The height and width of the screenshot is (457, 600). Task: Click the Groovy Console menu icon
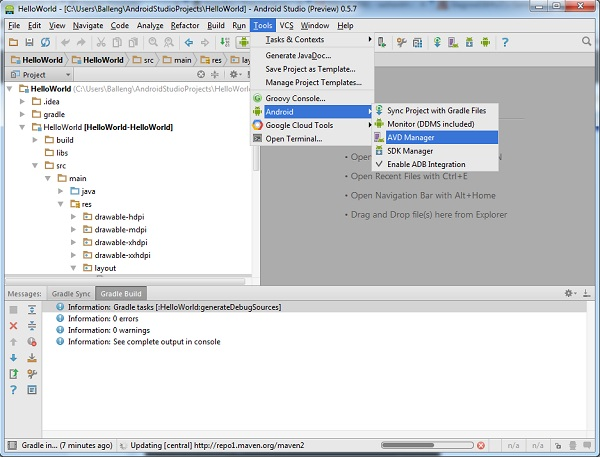tap(257, 98)
